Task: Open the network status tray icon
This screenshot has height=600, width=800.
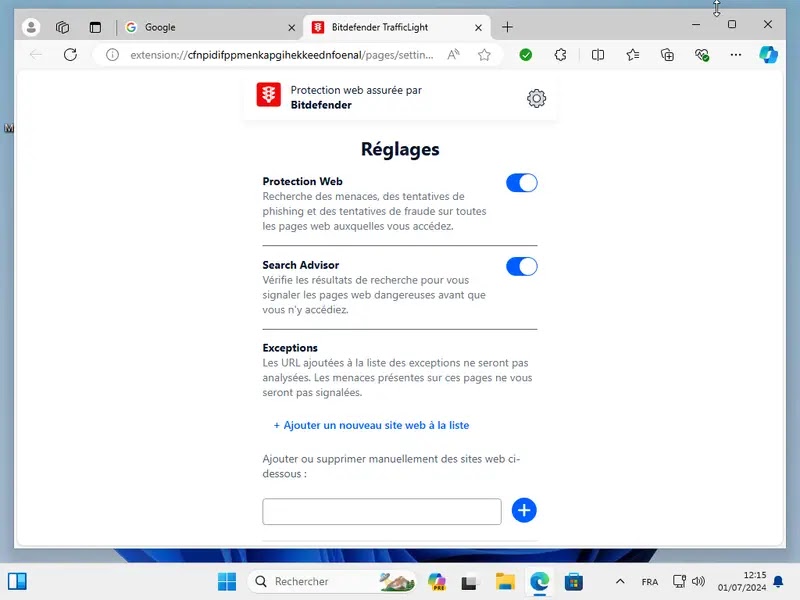Action: [x=679, y=582]
